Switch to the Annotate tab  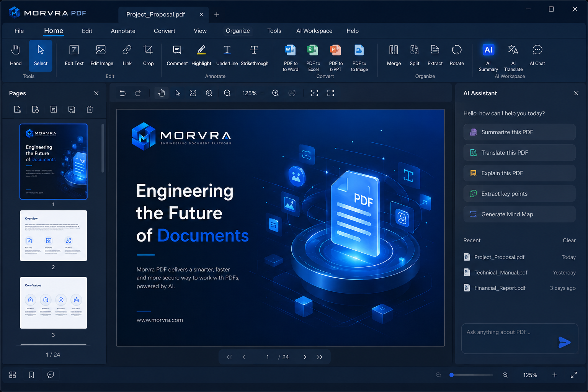tap(123, 31)
